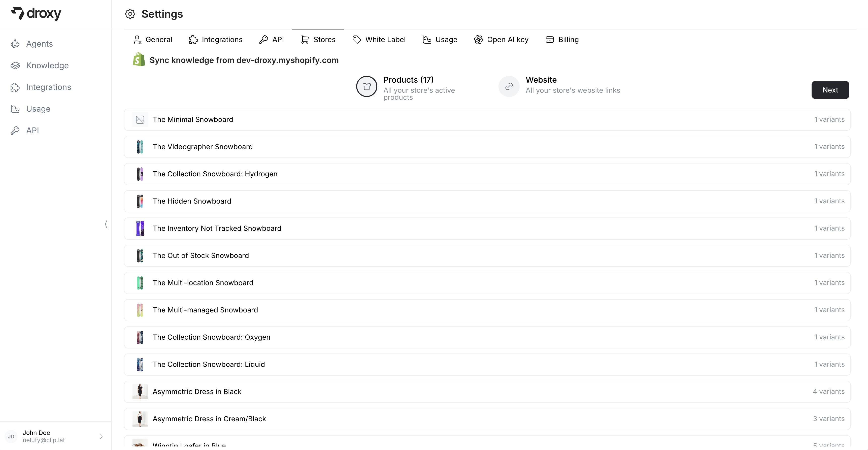Switch to the White Label tab
Image resolution: width=868 pixels, height=450 pixels.
[x=379, y=40]
